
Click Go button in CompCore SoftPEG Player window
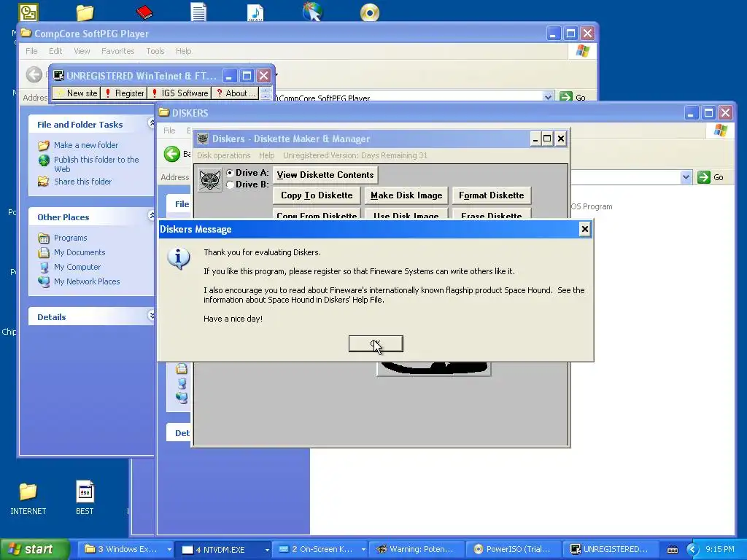point(572,97)
